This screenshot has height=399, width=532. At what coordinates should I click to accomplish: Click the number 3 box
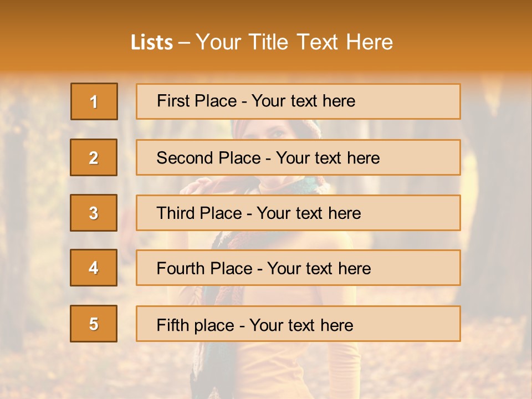(x=94, y=213)
